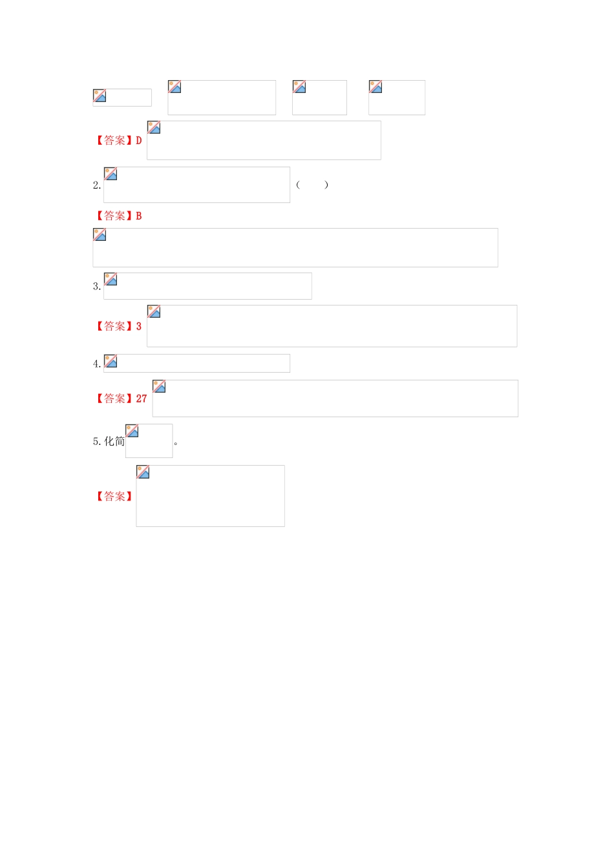Select the widest image placeholder in the top row

pyautogui.click(x=222, y=98)
